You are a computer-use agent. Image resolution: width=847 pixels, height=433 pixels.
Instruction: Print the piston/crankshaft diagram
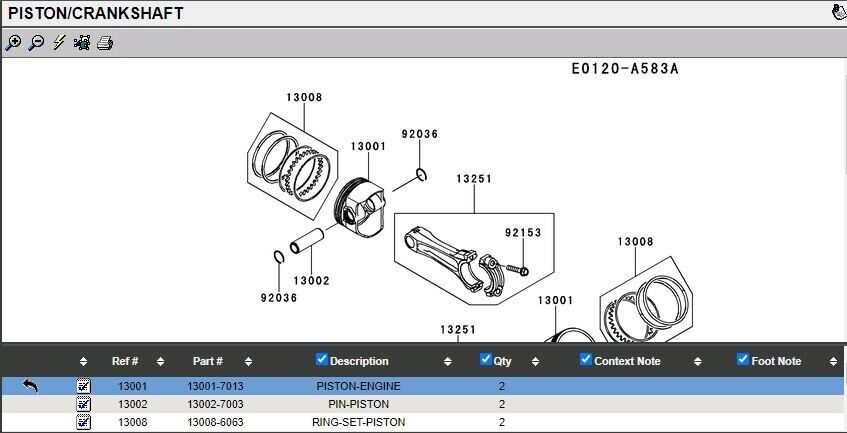click(x=105, y=43)
